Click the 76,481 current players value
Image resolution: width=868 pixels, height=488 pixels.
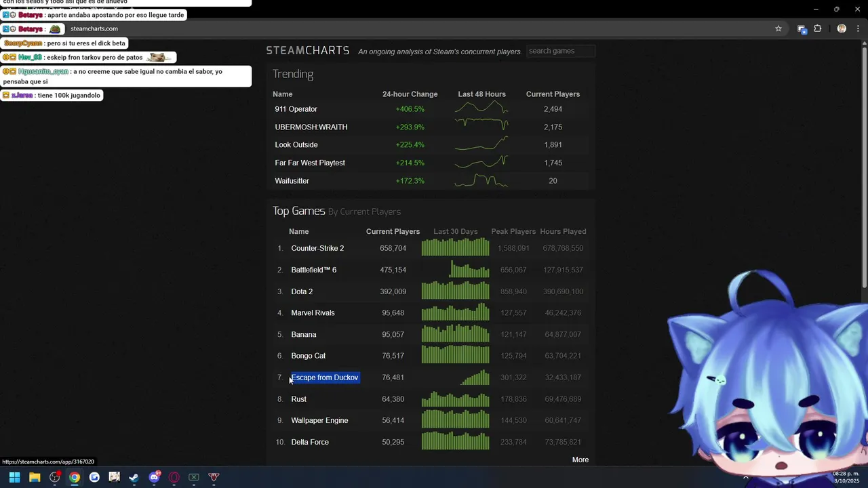[393, 378]
